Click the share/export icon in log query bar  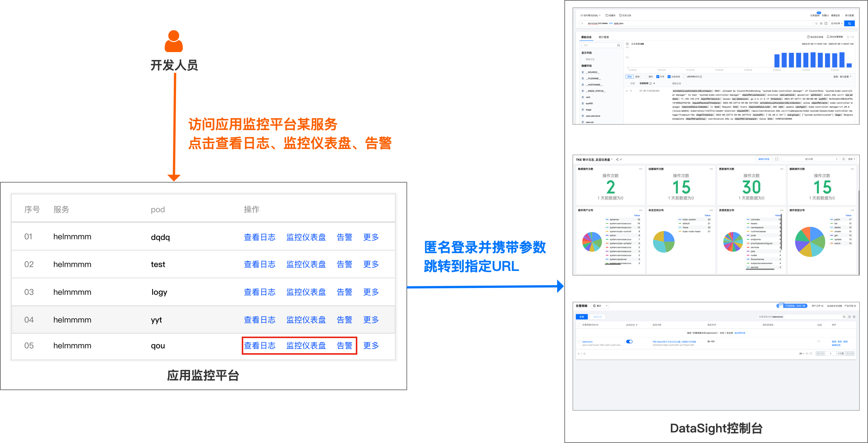(826, 23)
